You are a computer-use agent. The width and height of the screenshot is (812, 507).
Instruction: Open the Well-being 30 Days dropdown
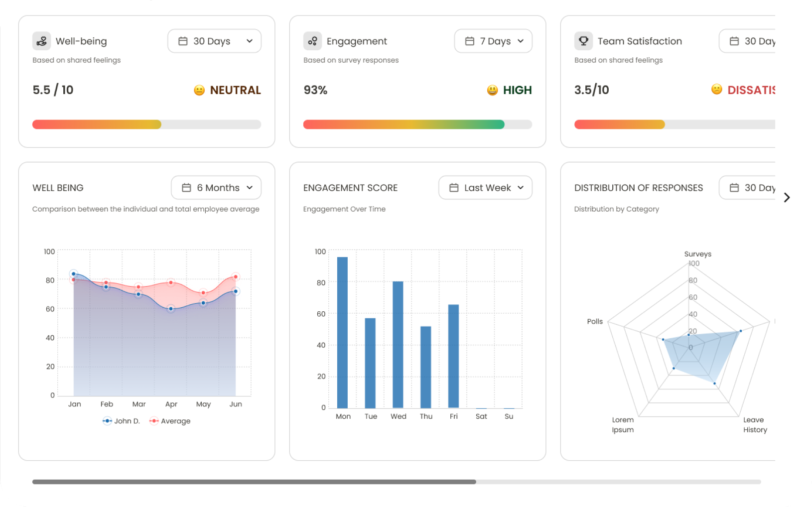click(x=214, y=41)
